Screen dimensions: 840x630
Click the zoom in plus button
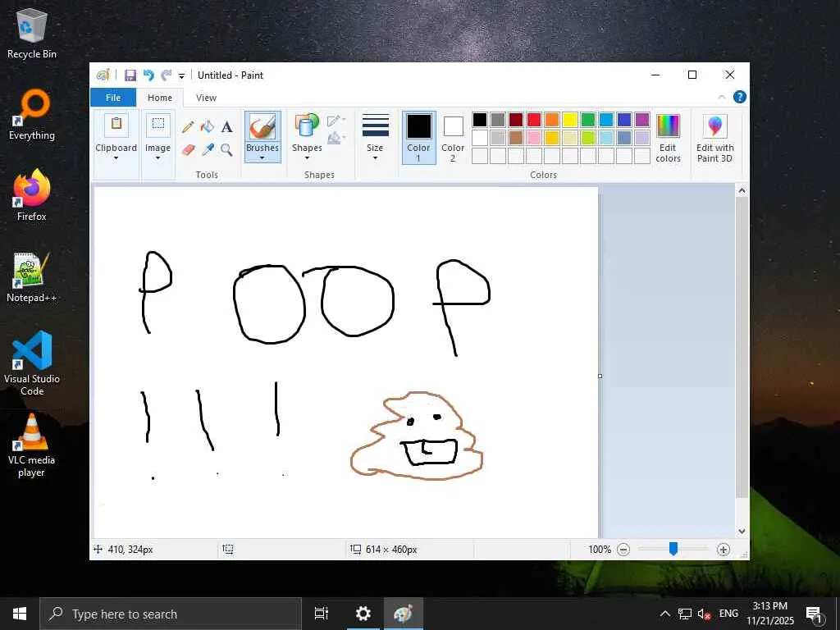(724, 549)
